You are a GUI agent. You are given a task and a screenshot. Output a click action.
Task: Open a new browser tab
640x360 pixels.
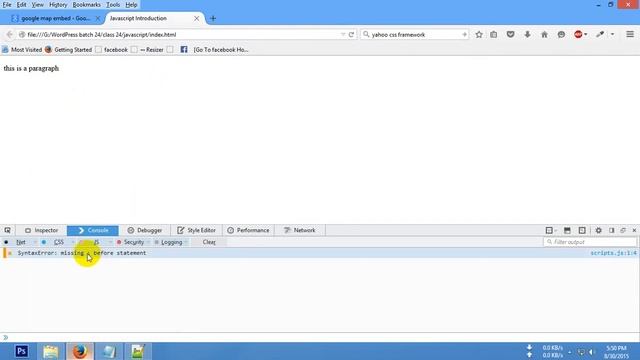click(213, 18)
